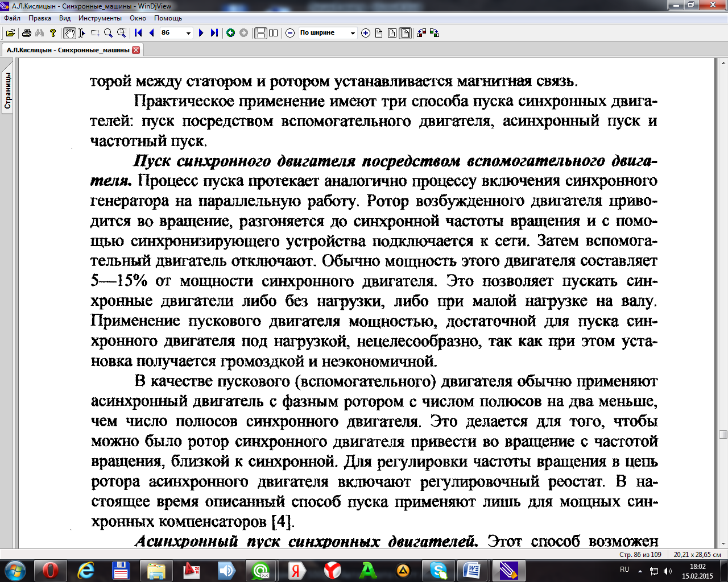Screen dimensions: 728x582
Task: Select the 'А.Л.Кислицын - Синхронные_машины' document tab
Action: 68,50
